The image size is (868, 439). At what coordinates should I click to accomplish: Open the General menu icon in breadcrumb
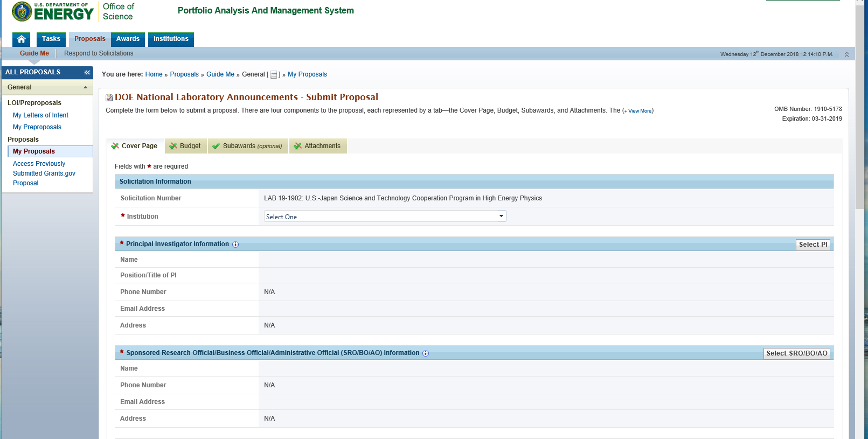pyautogui.click(x=274, y=75)
